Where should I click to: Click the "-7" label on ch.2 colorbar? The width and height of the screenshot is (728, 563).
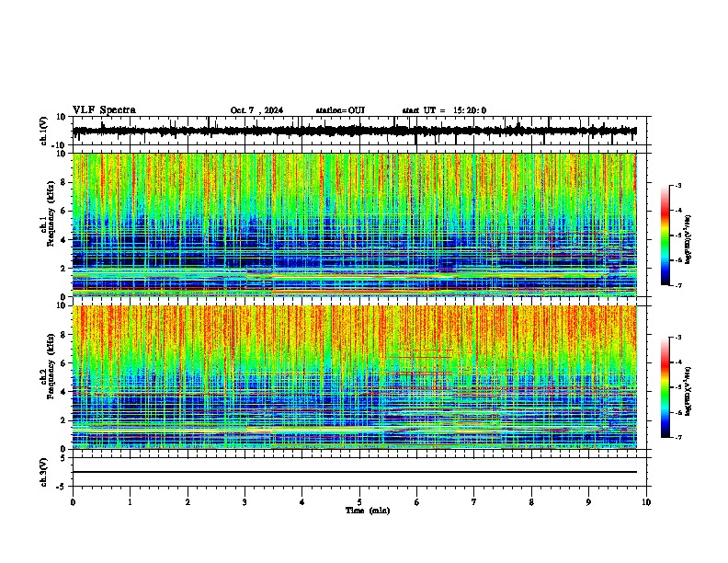(677, 438)
